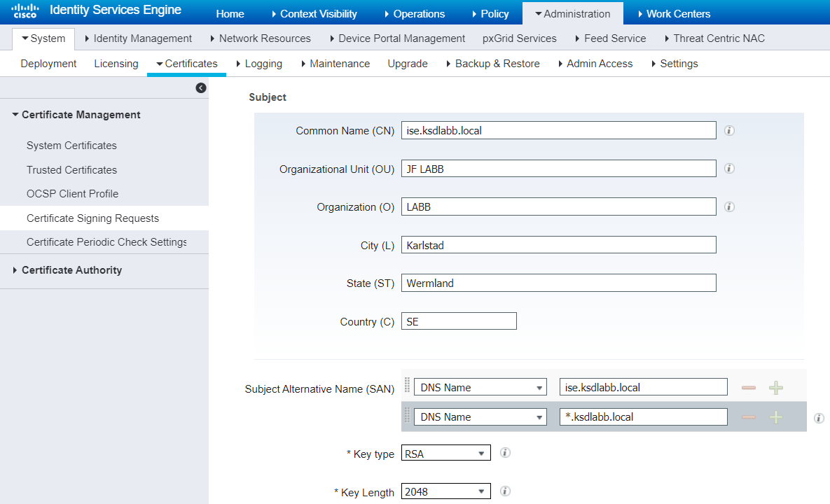The width and height of the screenshot is (830, 504).
Task: Click the Cisco logo
Action: [25, 10]
